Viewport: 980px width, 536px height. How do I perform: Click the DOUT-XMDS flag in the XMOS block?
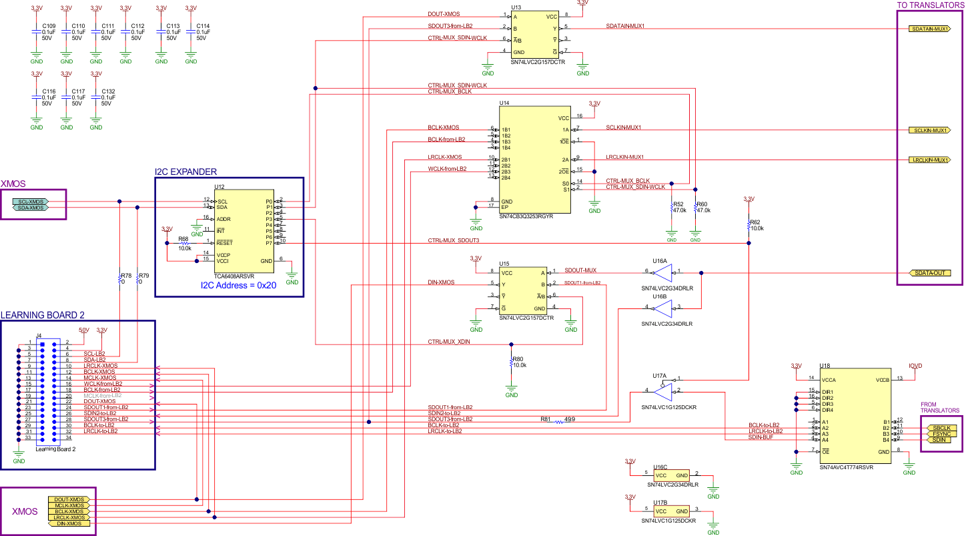pos(69,499)
